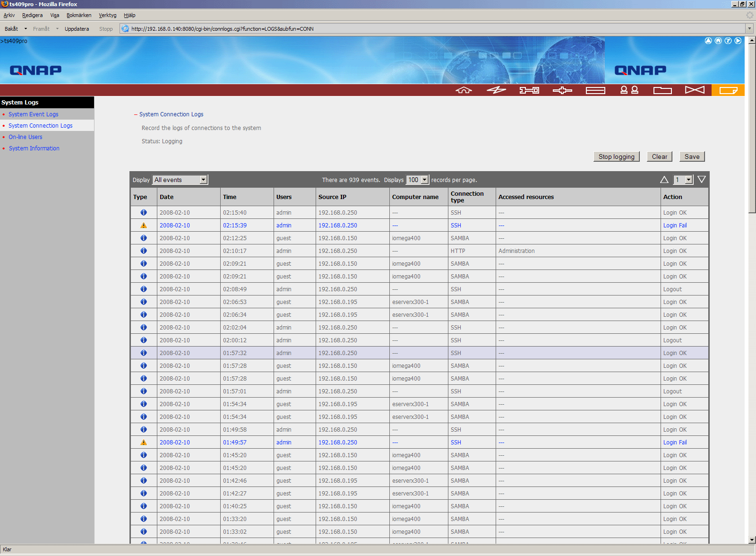
Task: Open the Bokmärken menu
Action: [x=79, y=15]
